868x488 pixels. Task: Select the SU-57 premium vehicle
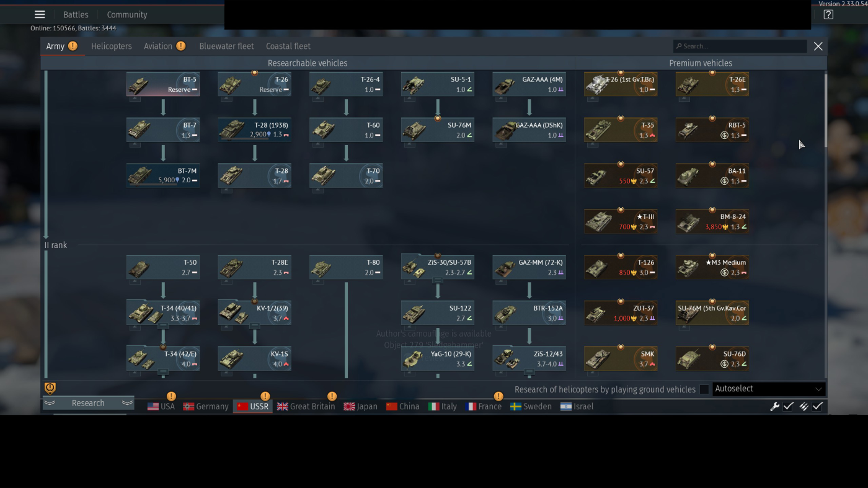(x=621, y=176)
